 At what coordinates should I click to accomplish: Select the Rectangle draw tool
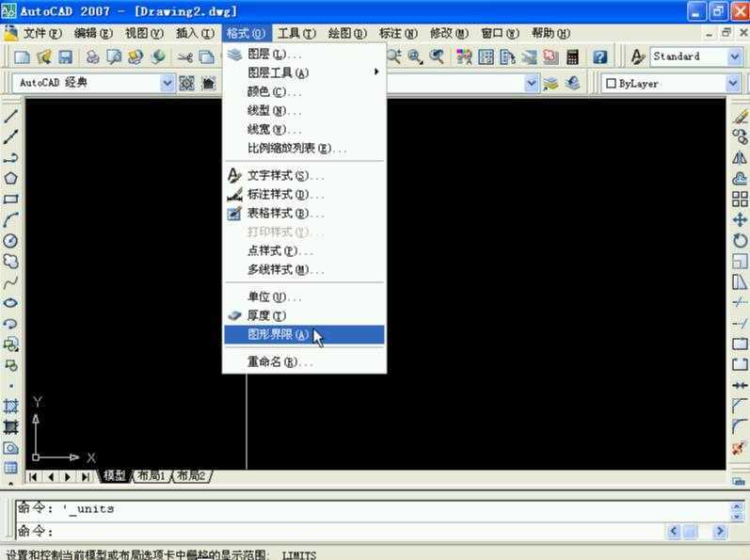[10, 199]
